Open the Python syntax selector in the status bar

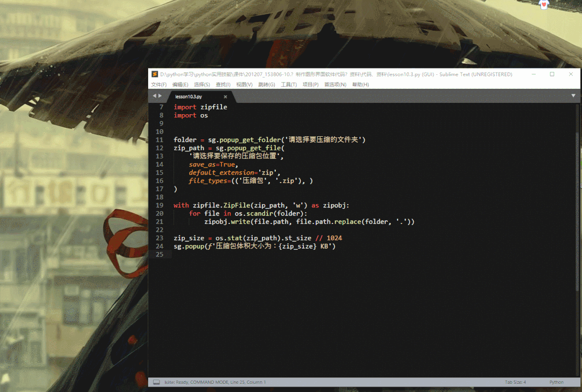[556, 382]
